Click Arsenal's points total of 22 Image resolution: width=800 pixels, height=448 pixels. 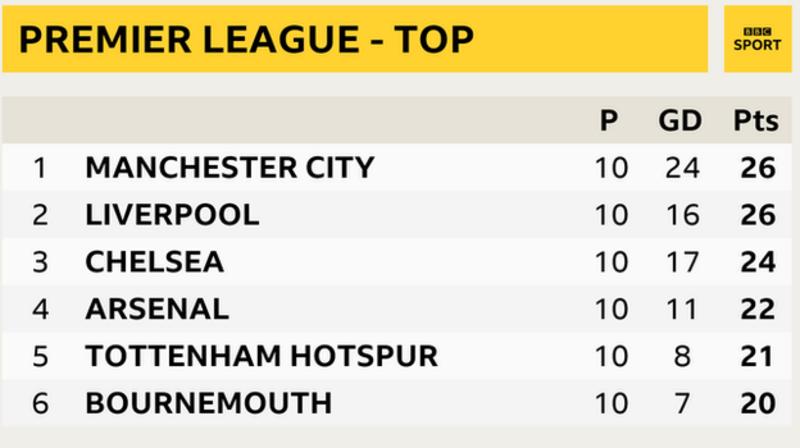(x=757, y=308)
